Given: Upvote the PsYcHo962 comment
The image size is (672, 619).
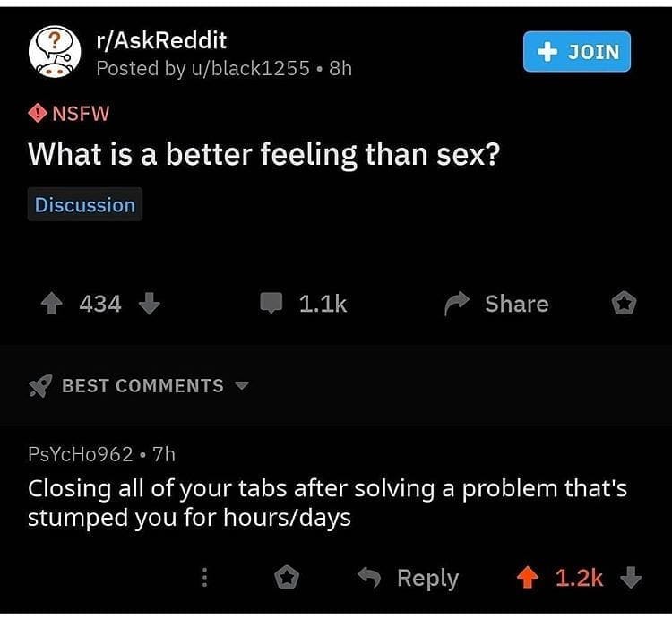Looking at the screenshot, I should pyautogui.click(x=530, y=579).
